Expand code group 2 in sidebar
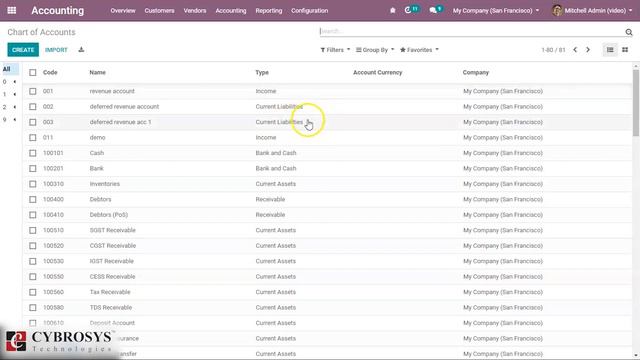 click(9, 107)
